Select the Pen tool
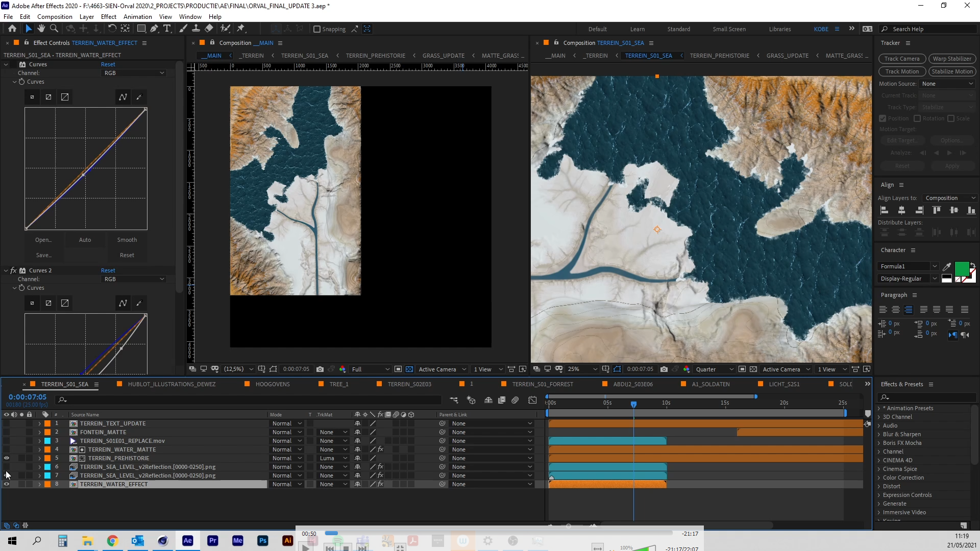 point(154,29)
